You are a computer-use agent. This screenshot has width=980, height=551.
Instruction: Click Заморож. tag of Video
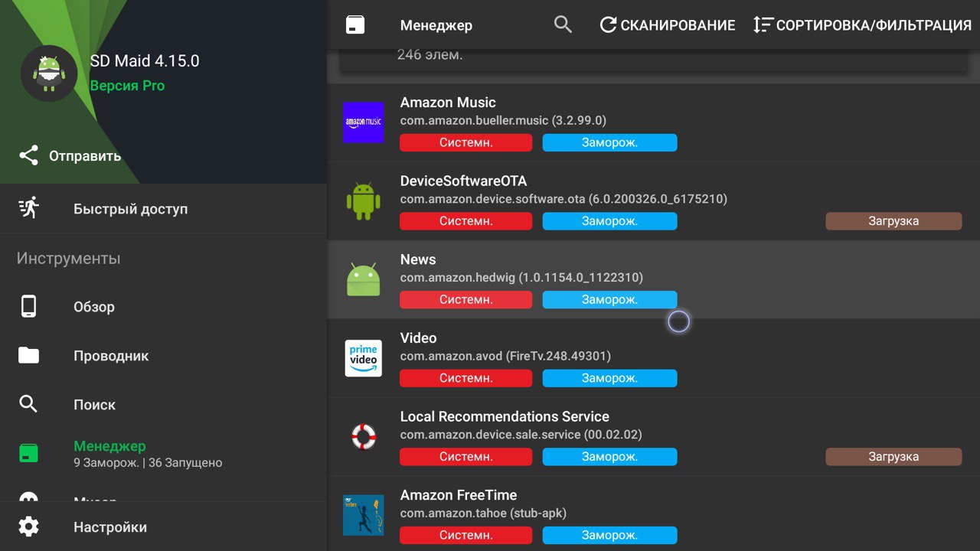[x=609, y=378]
